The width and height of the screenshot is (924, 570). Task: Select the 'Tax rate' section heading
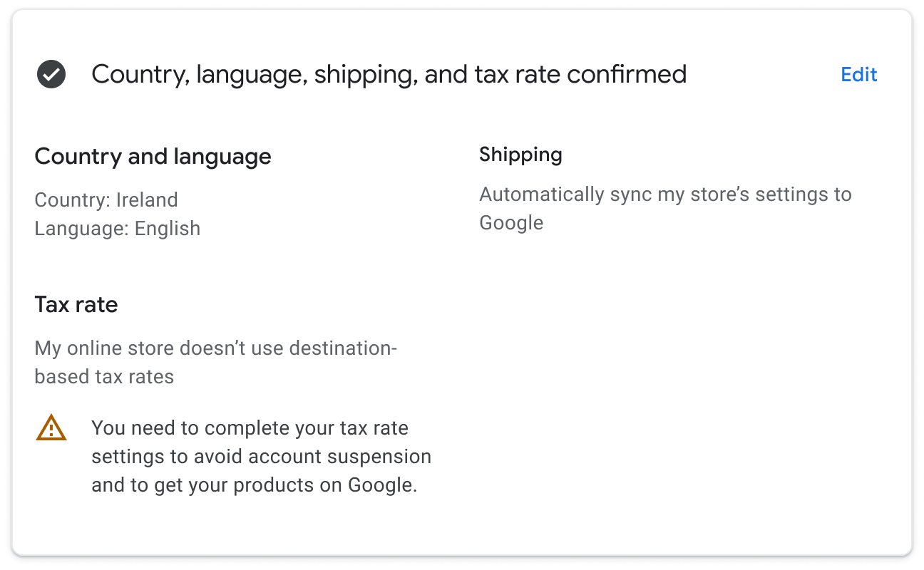click(x=76, y=305)
